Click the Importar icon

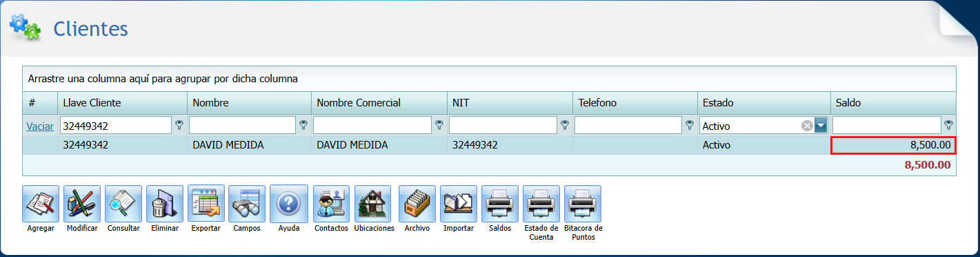pyautogui.click(x=459, y=203)
